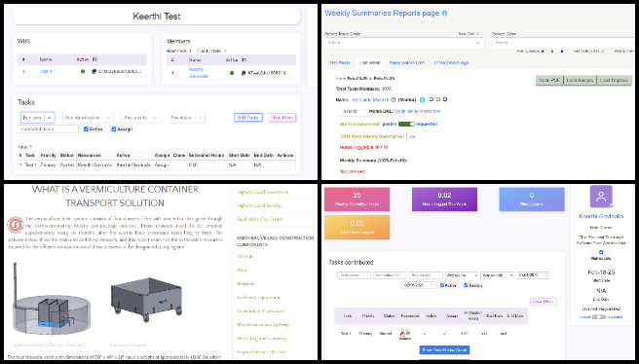639x364 pixels.
Task: Click Keerthi Govindla's purple profile avatar
Action: coord(601,197)
